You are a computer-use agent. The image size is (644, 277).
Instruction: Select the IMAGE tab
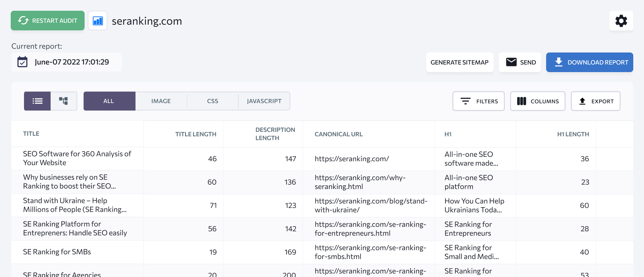[x=161, y=101]
